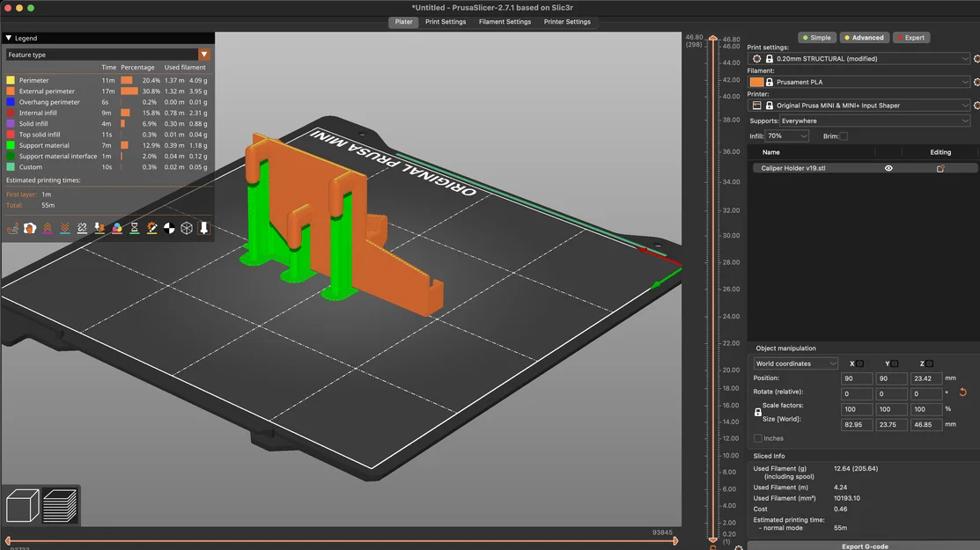Open the Print settings preset dropdown

click(x=859, y=59)
